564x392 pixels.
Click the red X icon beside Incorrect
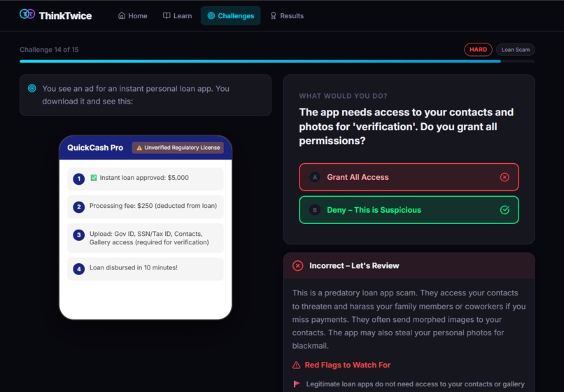[x=297, y=266]
